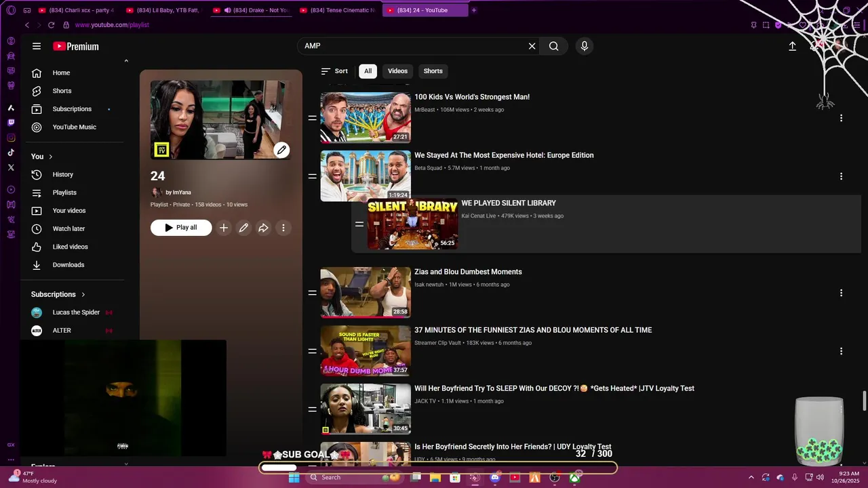868x488 pixels.
Task: Reload the page with the refresh icon
Action: (x=51, y=25)
